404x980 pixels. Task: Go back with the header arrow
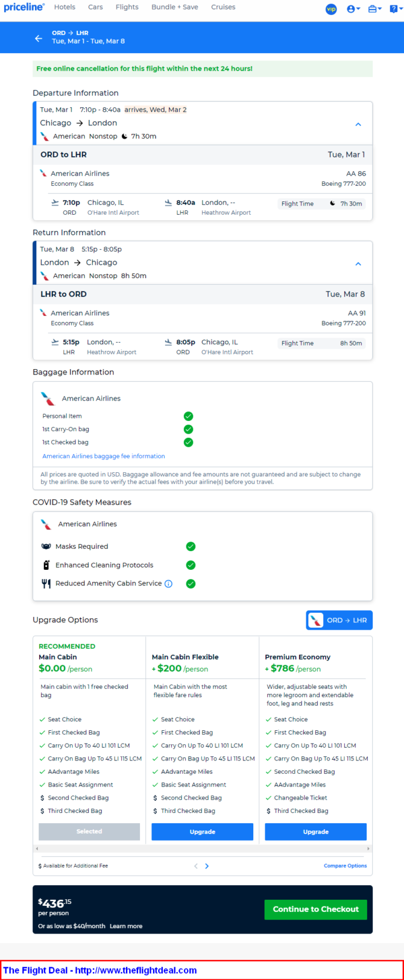point(39,38)
